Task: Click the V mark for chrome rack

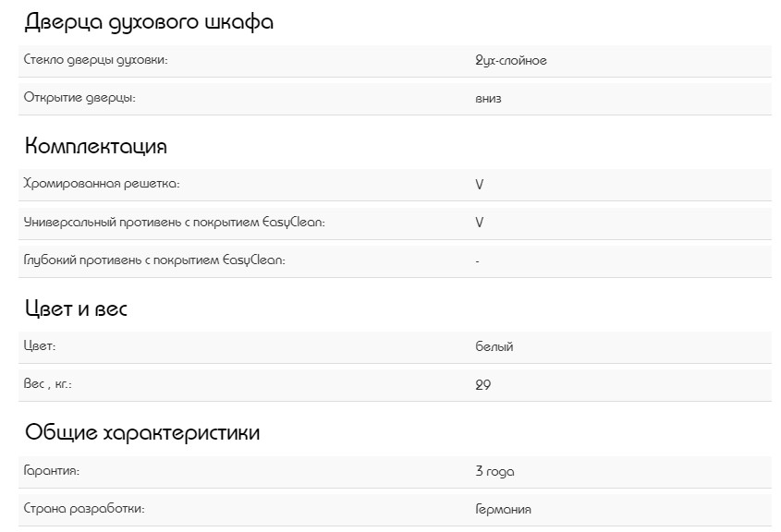Action: [x=479, y=184]
